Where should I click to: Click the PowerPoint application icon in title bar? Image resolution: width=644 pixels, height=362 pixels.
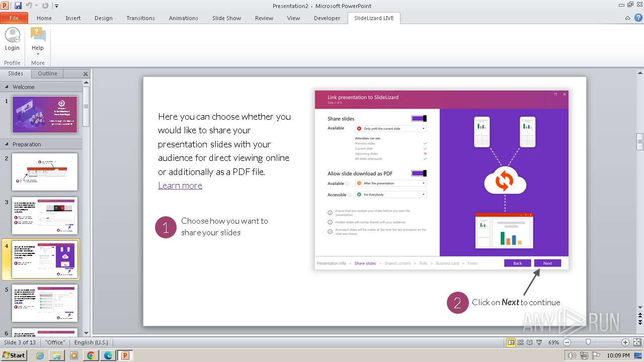6,6
